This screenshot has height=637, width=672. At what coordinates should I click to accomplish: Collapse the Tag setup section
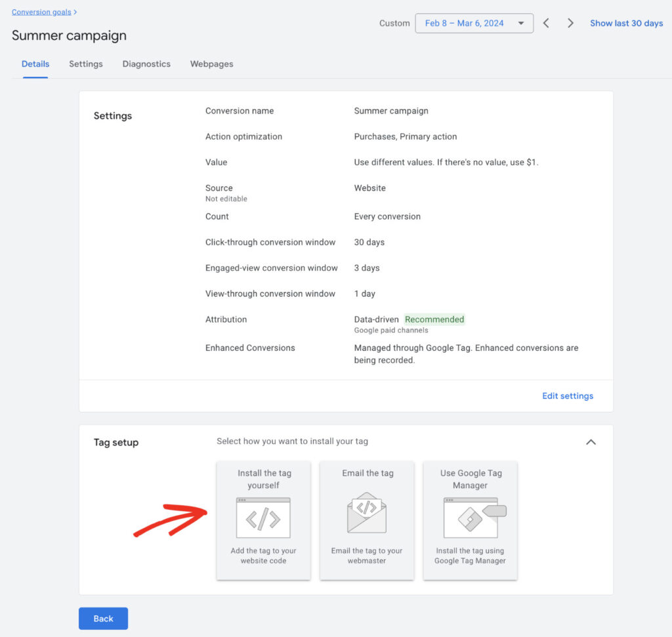point(591,442)
